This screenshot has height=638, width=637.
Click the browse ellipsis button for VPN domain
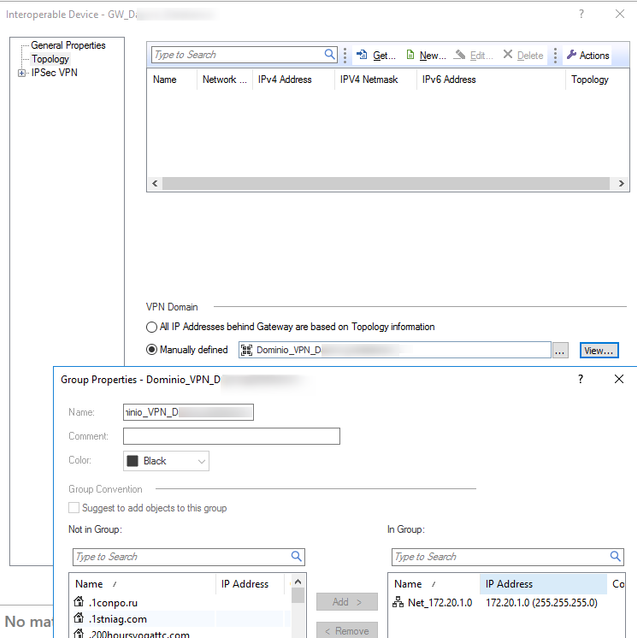click(x=561, y=350)
